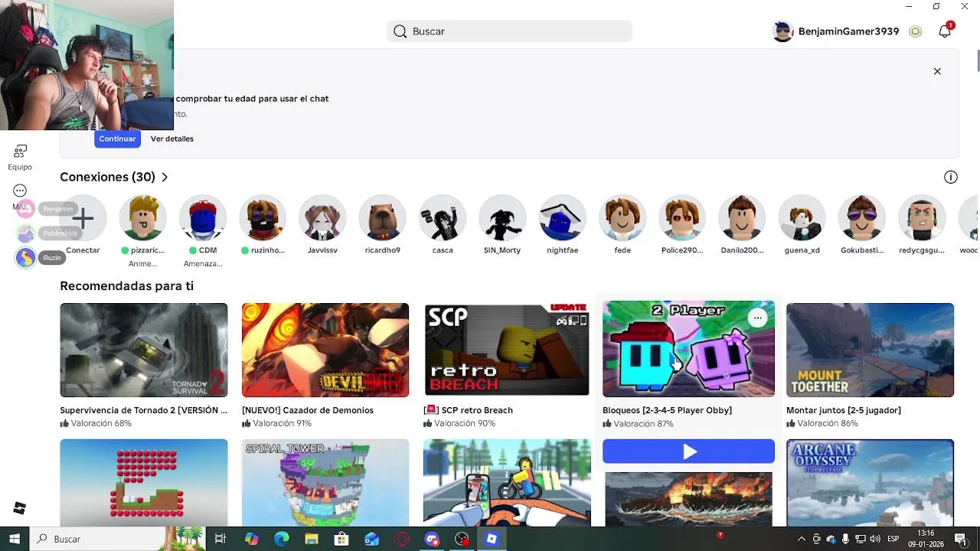Expand Conexiones (30) with the chevron
This screenshot has width=980, height=551.
click(x=164, y=178)
